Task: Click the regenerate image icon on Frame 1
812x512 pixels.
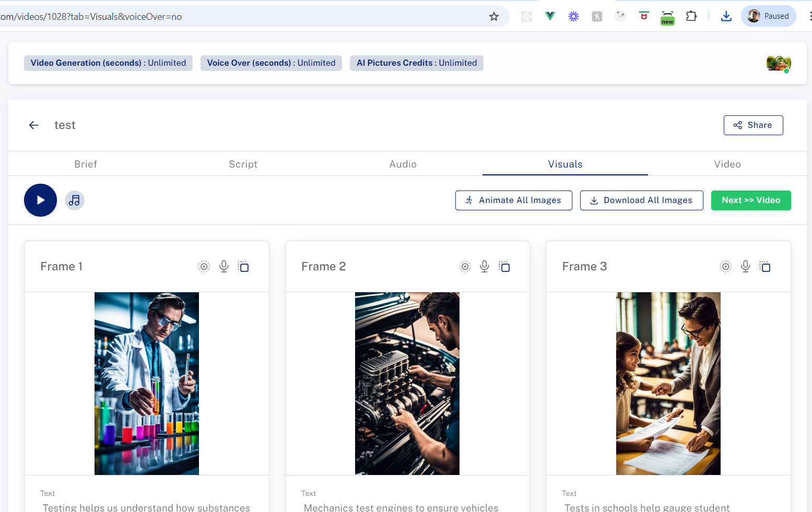Action: pos(204,266)
